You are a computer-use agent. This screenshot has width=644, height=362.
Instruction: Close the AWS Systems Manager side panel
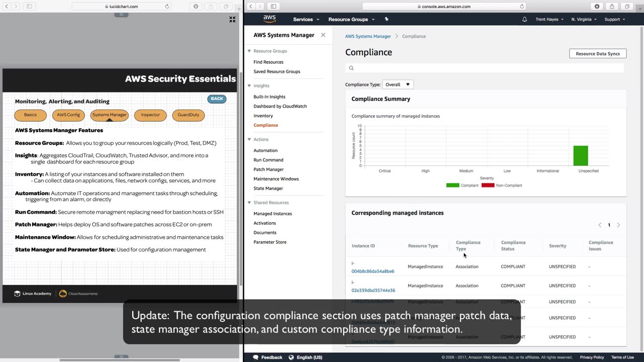click(x=323, y=35)
